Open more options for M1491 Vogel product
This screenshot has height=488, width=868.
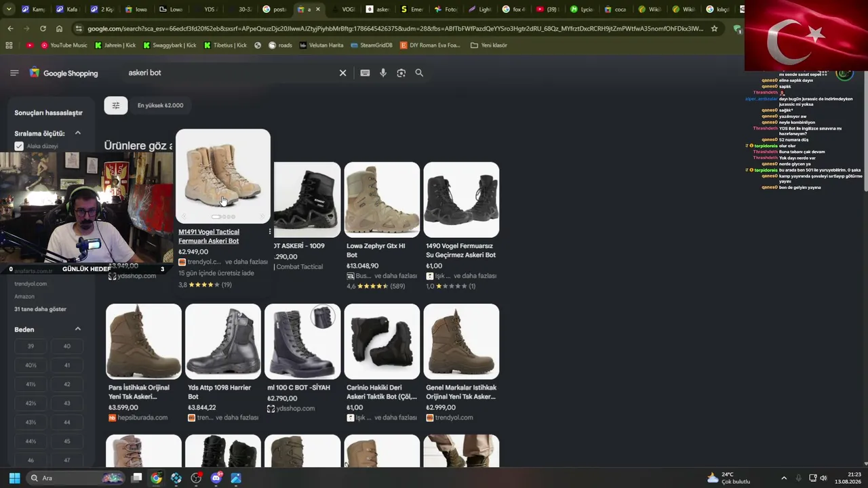click(269, 232)
